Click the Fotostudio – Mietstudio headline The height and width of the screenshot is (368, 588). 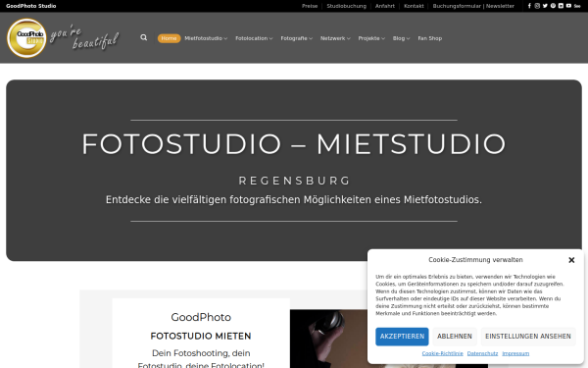click(x=294, y=144)
